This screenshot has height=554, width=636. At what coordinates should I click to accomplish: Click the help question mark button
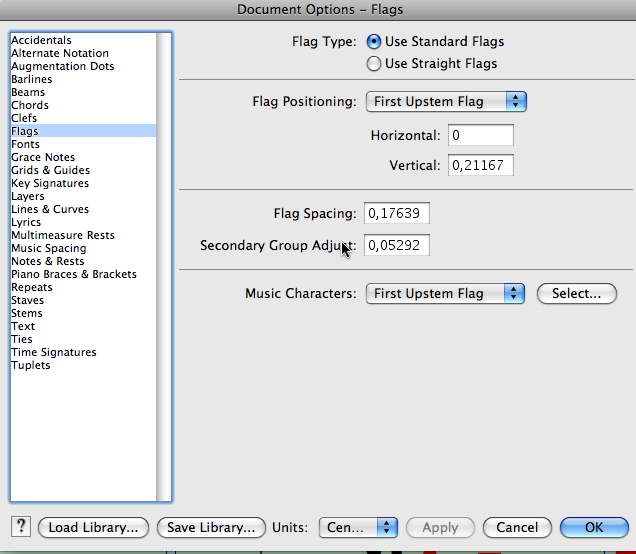pyautogui.click(x=20, y=527)
